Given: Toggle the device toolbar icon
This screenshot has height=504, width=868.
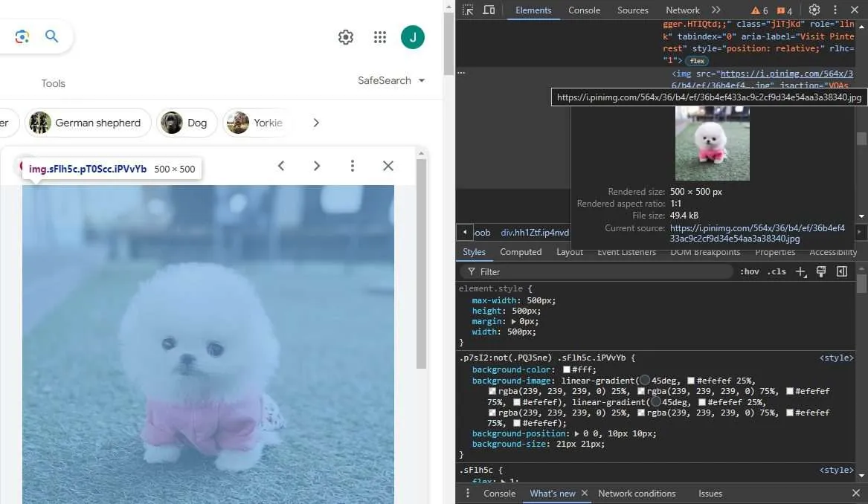Looking at the screenshot, I should pos(489,10).
